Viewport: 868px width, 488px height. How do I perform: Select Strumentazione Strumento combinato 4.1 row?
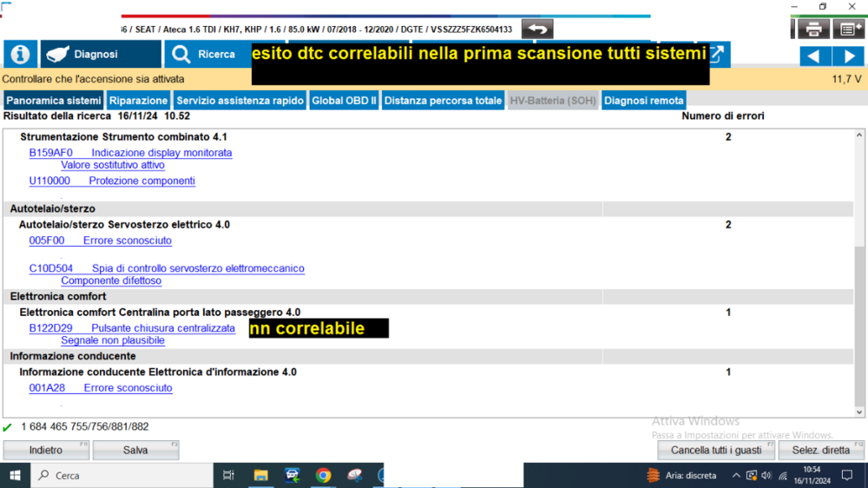coord(123,137)
